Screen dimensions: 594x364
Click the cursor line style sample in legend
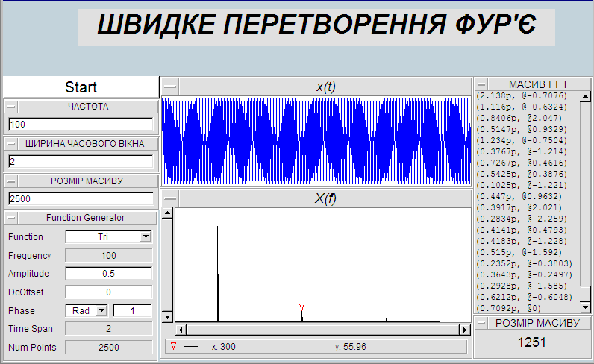191,347
